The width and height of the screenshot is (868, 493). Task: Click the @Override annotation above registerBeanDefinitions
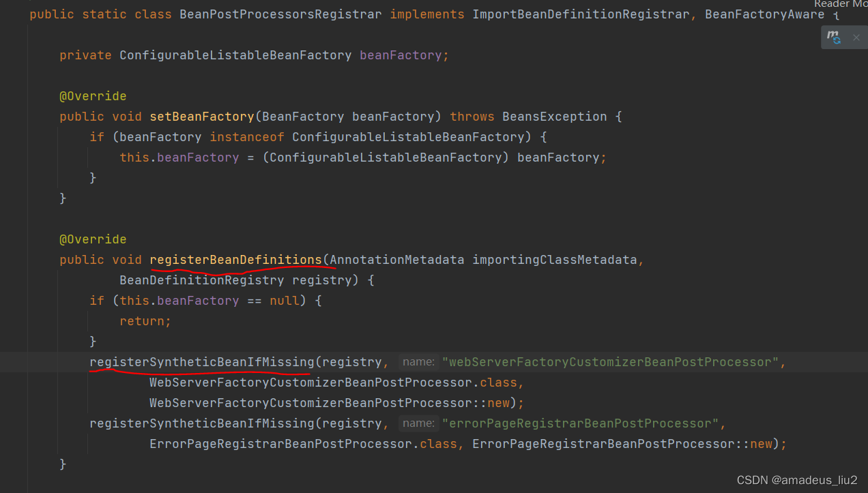(x=93, y=239)
